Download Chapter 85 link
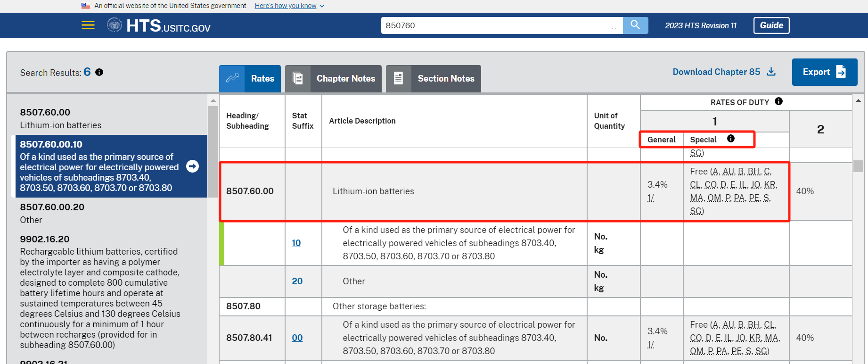The image size is (868, 364). coord(723,72)
